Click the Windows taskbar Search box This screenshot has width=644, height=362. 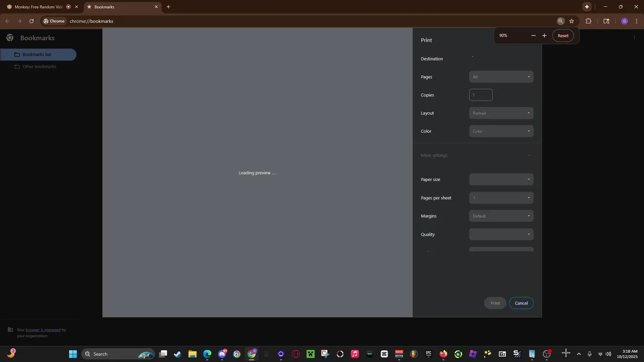pos(118,354)
